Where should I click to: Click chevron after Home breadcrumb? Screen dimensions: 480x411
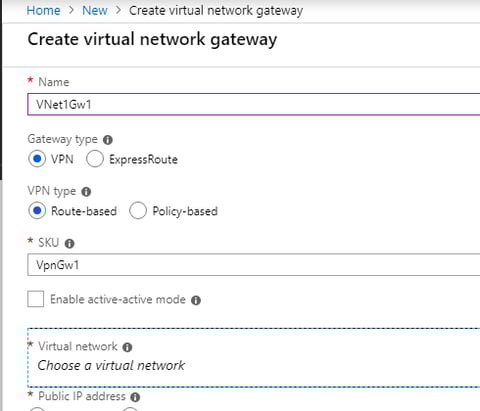coord(71,10)
